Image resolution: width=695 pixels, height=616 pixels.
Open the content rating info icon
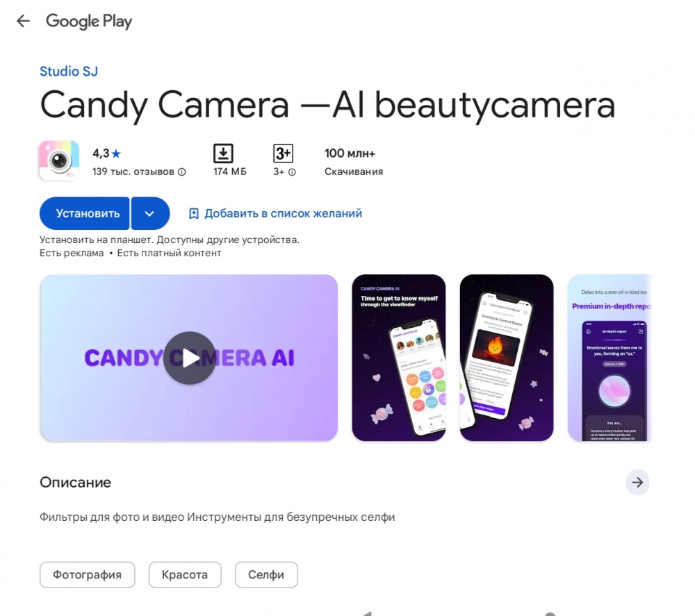292,172
